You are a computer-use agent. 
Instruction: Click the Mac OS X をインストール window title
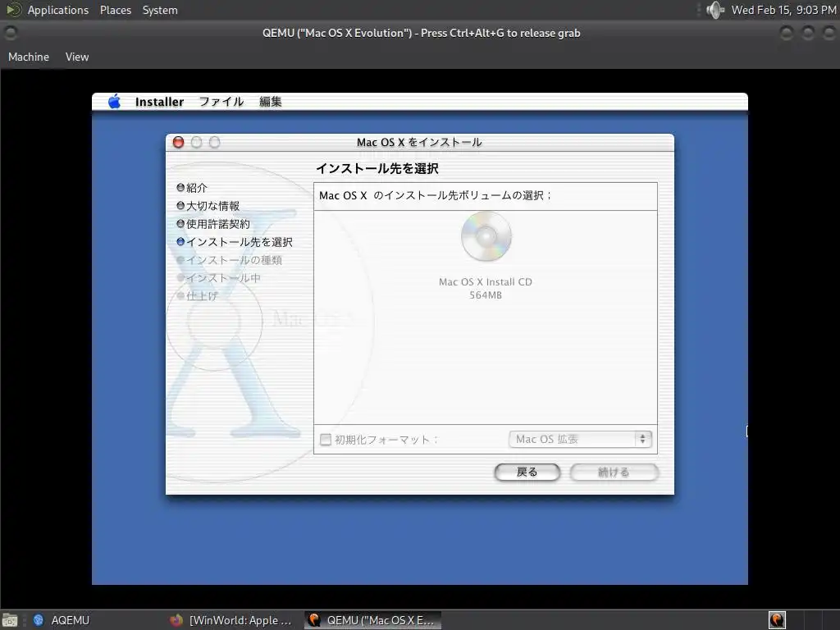tap(419, 143)
